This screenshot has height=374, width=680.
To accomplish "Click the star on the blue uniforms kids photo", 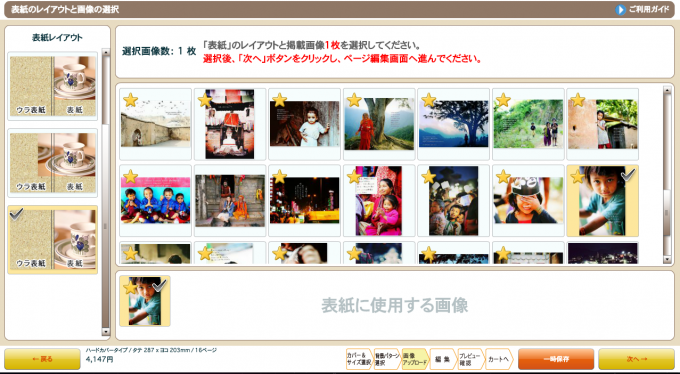I will [x=130, y=176].
